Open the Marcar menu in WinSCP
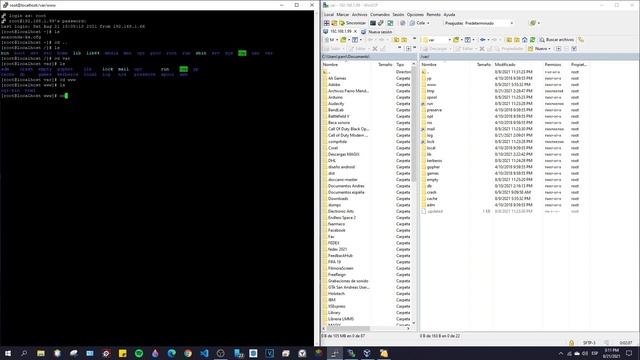The height and width of the screenshot is (360, 640). click(342, 15)
